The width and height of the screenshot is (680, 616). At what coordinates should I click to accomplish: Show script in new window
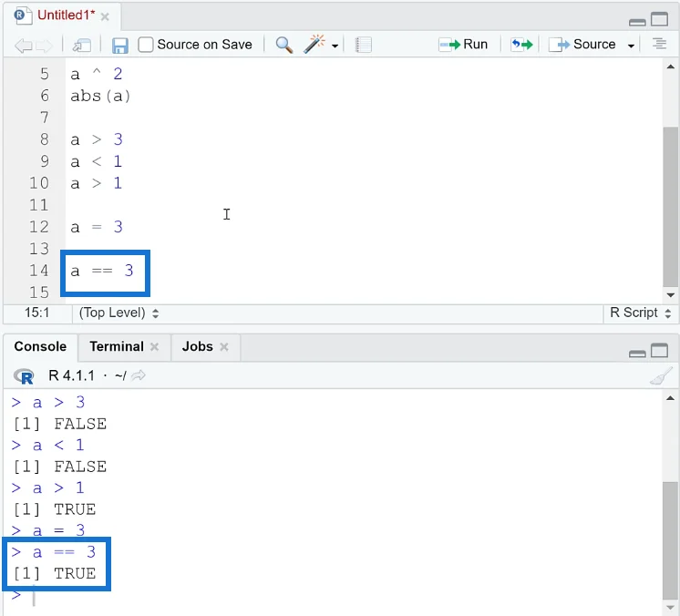(81, 45)
